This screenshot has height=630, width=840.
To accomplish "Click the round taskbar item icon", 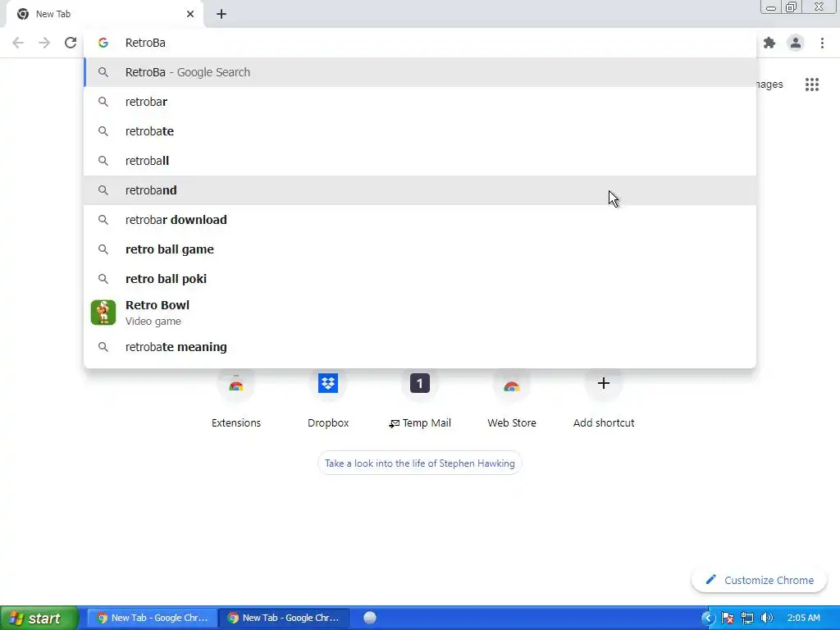I will (x=370, y=618).
